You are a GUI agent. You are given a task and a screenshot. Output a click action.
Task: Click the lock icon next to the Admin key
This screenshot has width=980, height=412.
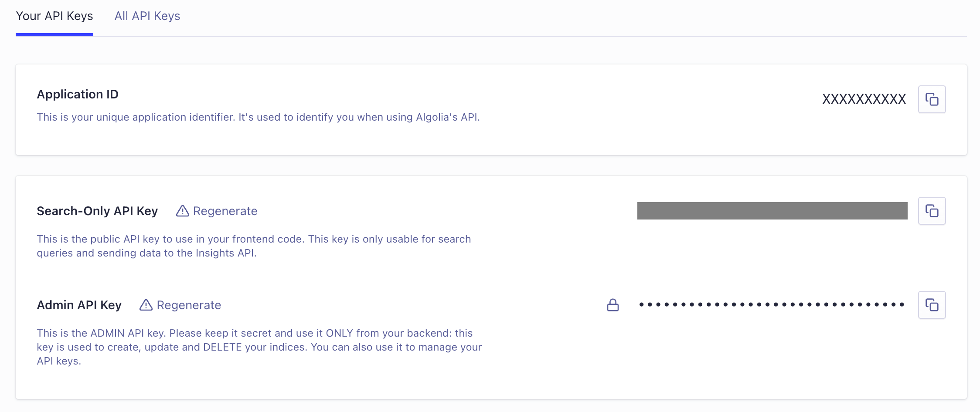click(x=613, y=305)
